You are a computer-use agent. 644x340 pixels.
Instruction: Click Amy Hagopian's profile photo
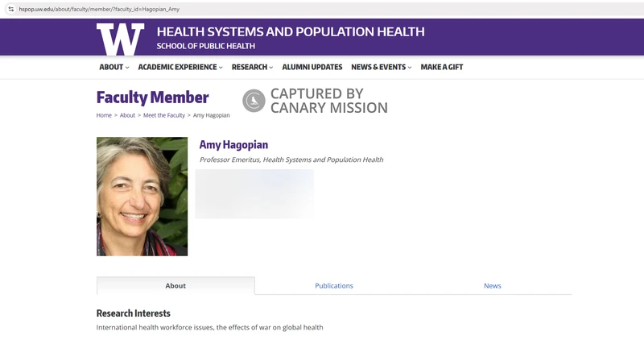coord(142,197)
